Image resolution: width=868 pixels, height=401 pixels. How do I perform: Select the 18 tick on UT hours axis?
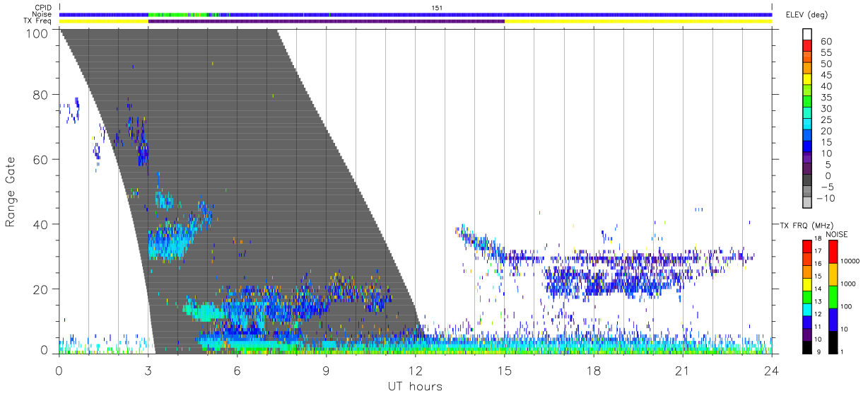click(594, 370)
